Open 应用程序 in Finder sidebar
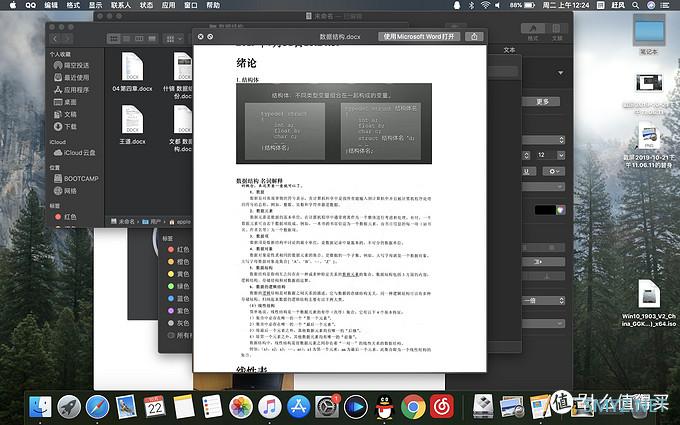Screen dimensions: 680x425 click(x=72, y=90)
